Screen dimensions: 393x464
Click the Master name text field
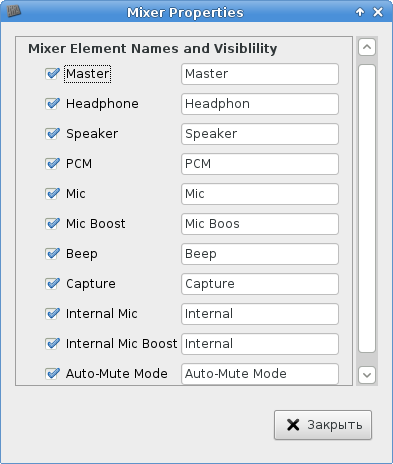click(x=260, y=74)
